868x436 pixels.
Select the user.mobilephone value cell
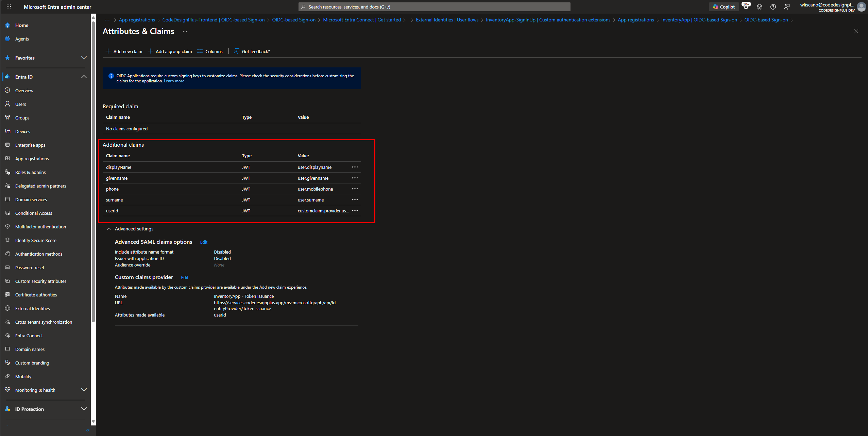pos(315,189)
